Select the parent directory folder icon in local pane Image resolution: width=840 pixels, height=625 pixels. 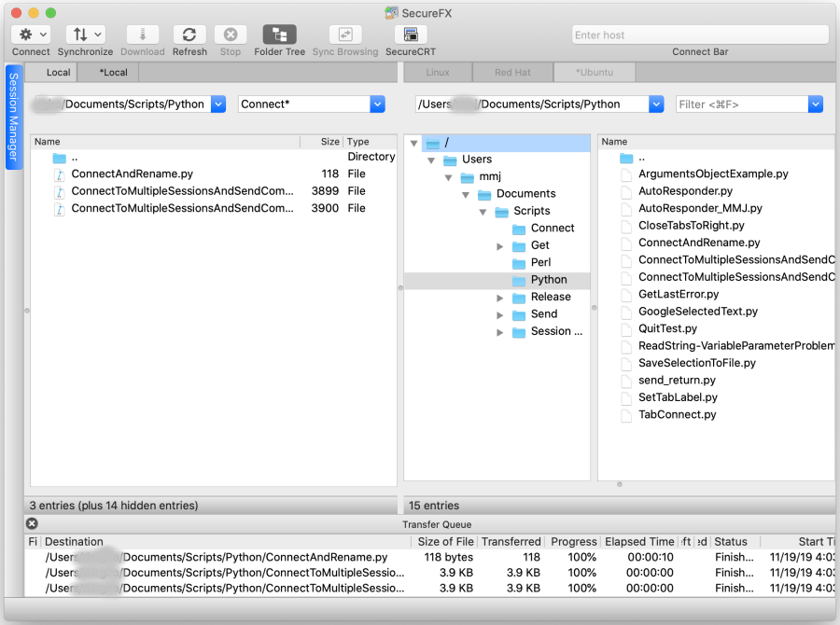click(60, 158)
